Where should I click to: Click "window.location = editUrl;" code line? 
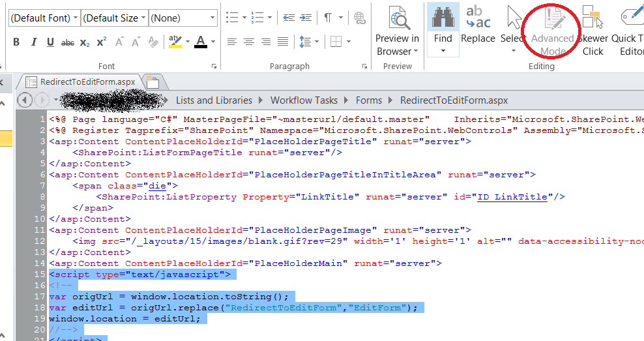[125, 319]
